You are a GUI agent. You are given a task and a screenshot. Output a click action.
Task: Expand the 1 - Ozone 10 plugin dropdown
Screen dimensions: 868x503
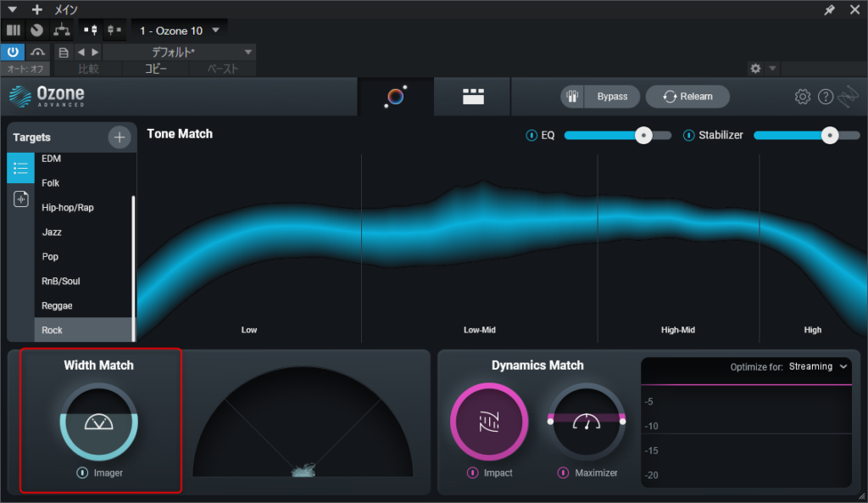click(180, 31)
